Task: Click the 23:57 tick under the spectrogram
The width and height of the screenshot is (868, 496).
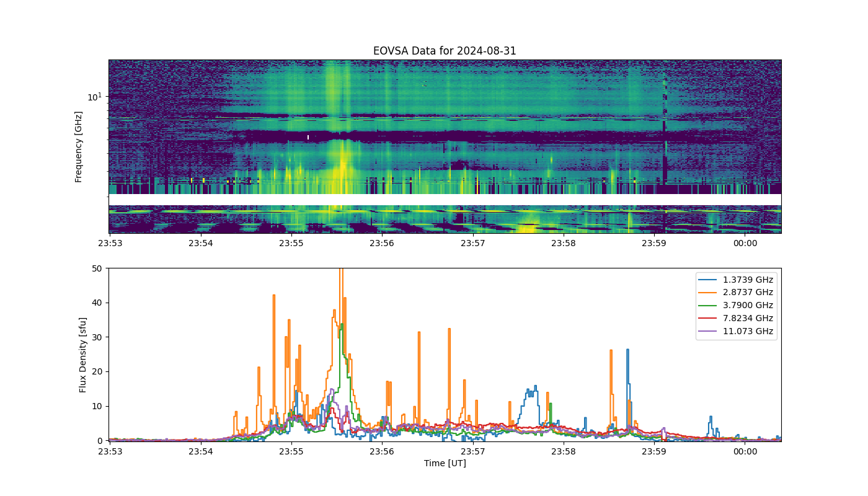Action: point(473,244)
